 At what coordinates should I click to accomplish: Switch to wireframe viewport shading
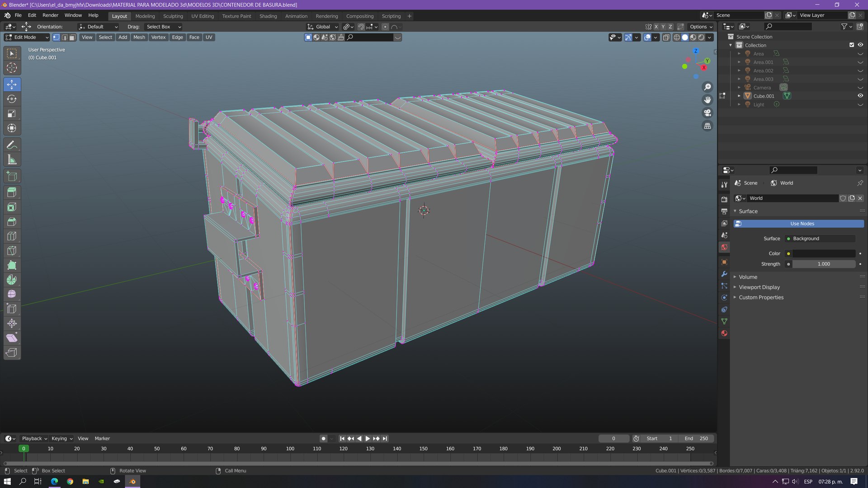[x=676, y=38]
